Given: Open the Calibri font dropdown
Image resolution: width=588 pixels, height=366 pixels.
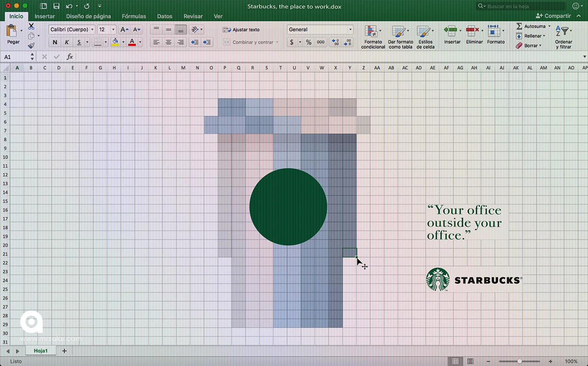Looking at the screenshot, I should pyautogui.click(x=92, y=29).
